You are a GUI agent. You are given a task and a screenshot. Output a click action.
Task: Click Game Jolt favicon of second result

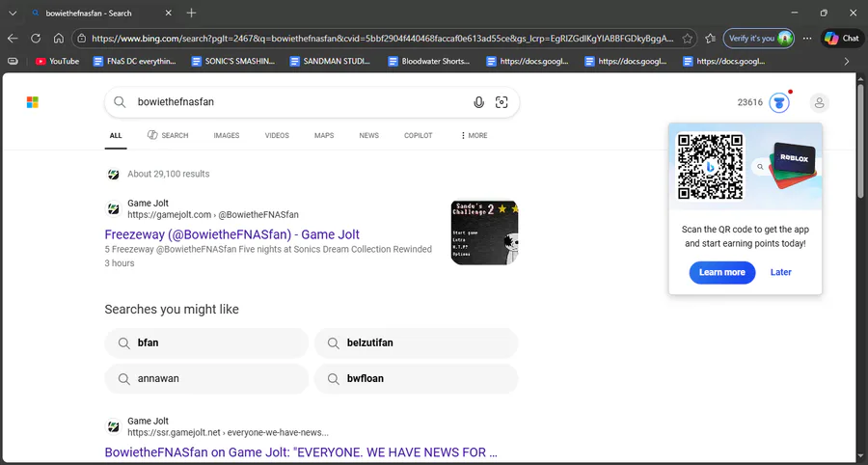tap(114, 426)
